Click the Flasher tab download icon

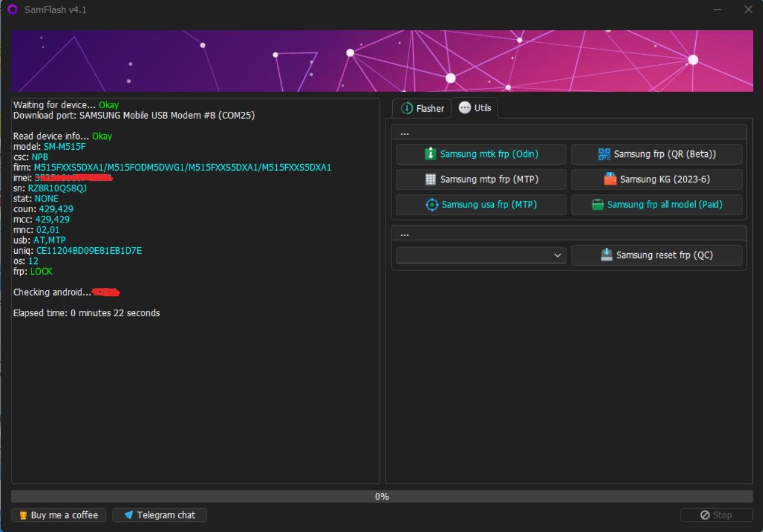[x=407, y=108]
